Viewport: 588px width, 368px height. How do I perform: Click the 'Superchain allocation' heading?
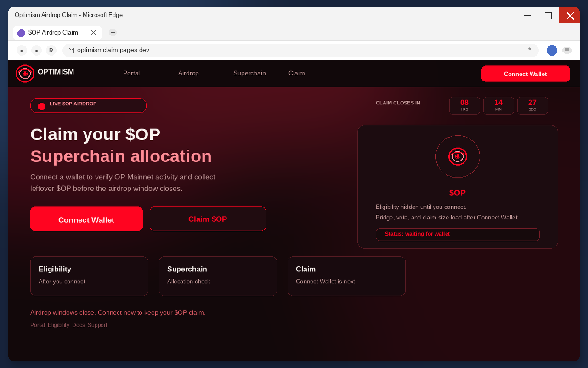pyautogui.click(x=121, y=156)
